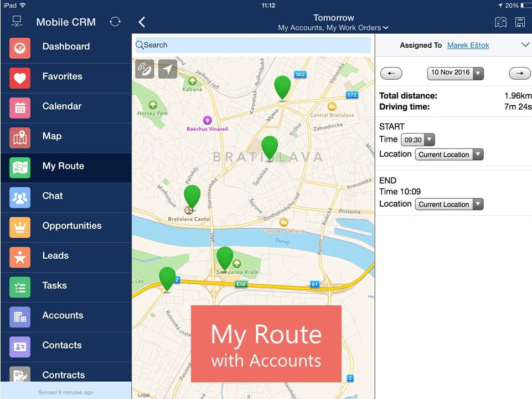Click the My Route green map icon
The height and width of the screenshot is (399, 532).
(x=20, y=168)
